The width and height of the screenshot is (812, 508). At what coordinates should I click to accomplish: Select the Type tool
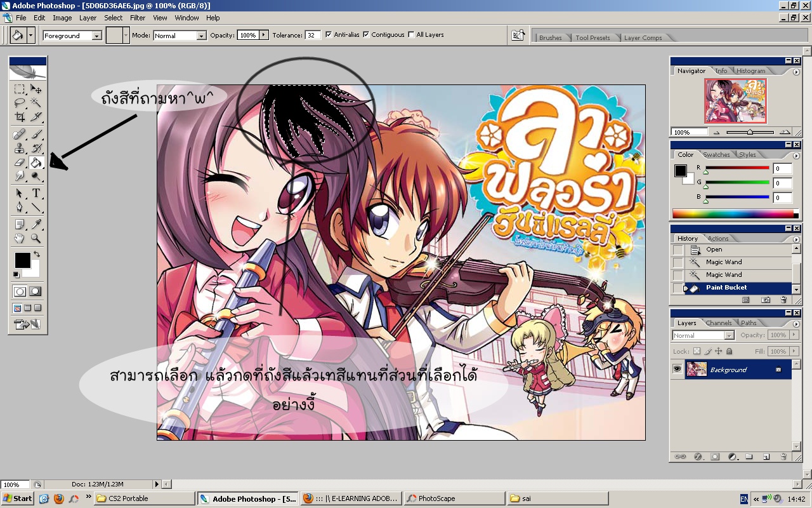coord(36,194)
